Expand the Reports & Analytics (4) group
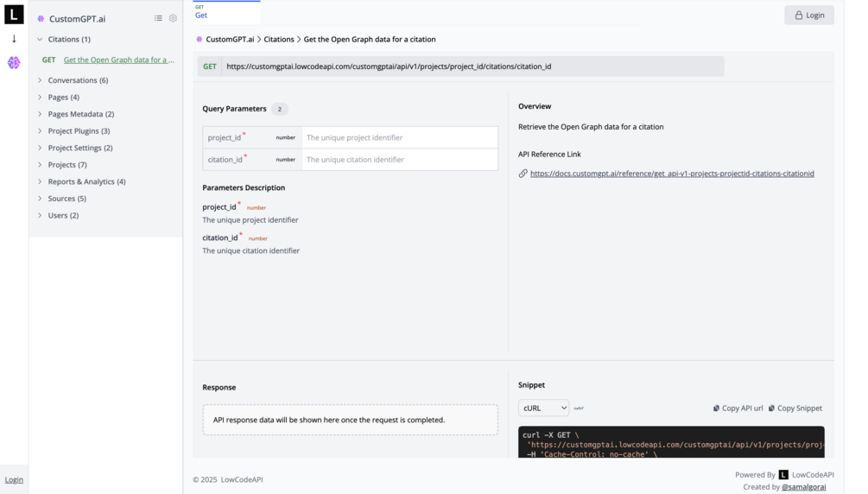Viewport: 868px width, 494px height. [x=40, y=181]
